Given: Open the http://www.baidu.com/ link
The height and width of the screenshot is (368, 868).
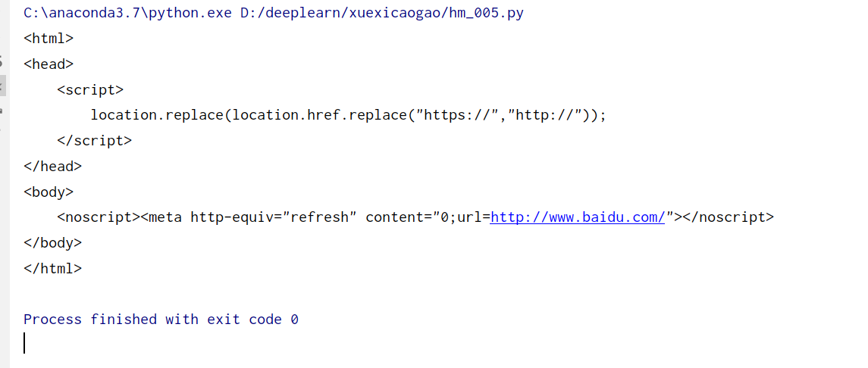Looking at the screenshot, I should pos(577,217).
